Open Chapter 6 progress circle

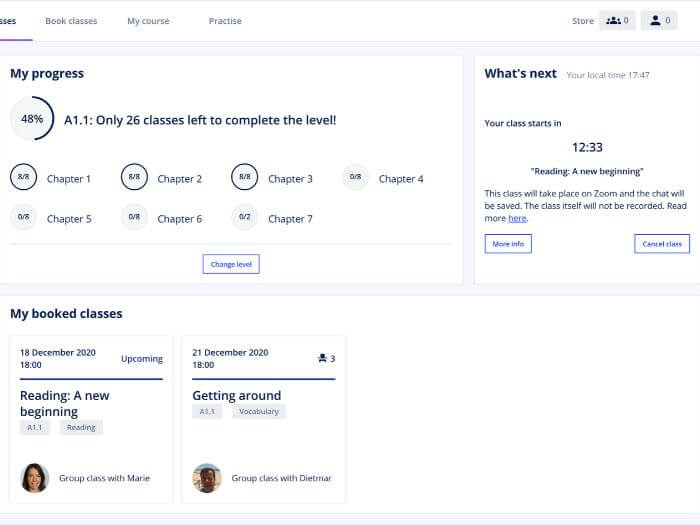pyautogui.click(x=134, y=217)
